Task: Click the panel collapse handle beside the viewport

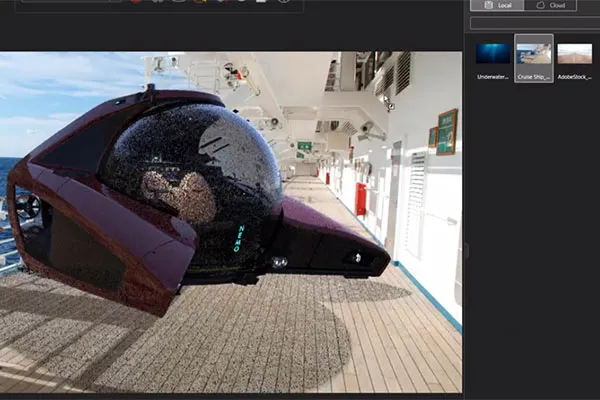Action: pos(466,251)
